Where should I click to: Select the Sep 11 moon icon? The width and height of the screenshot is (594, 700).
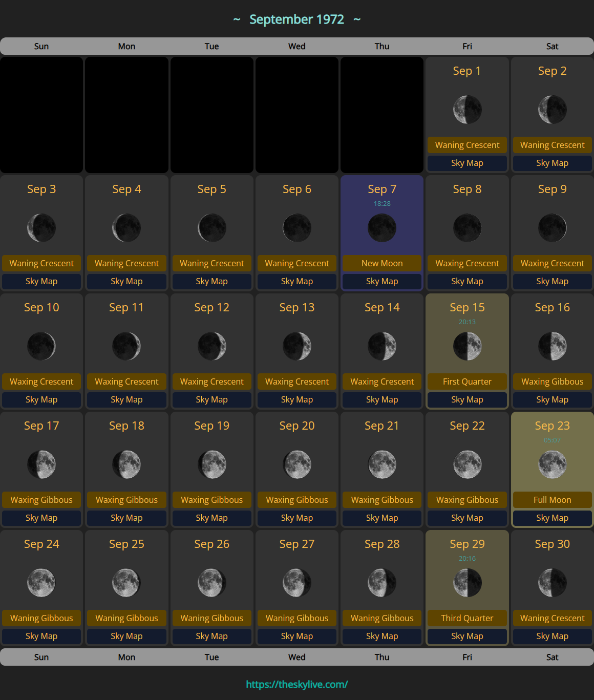(126, 346)
